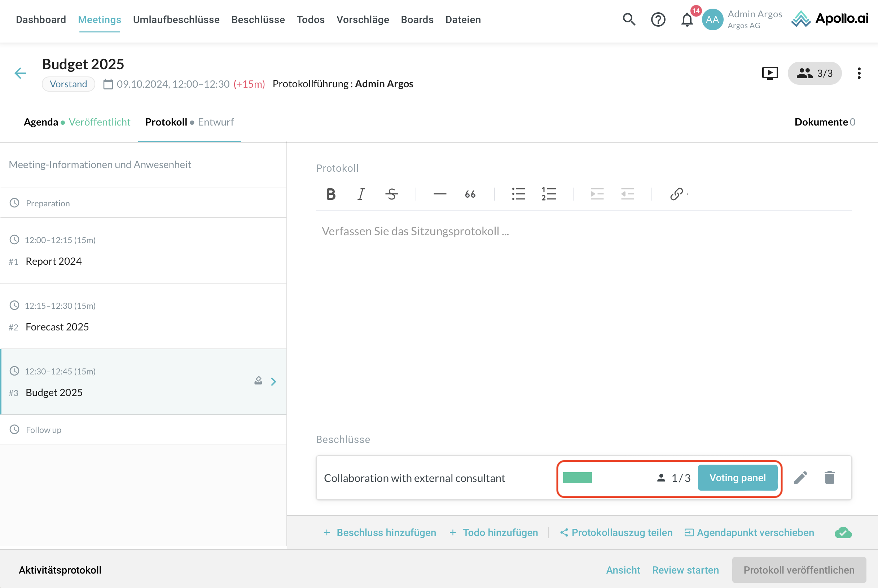The width and height of the screenshot is (878, 588).
Task: Insert a horizontal rule line
Action: click(x=440, y=194)
